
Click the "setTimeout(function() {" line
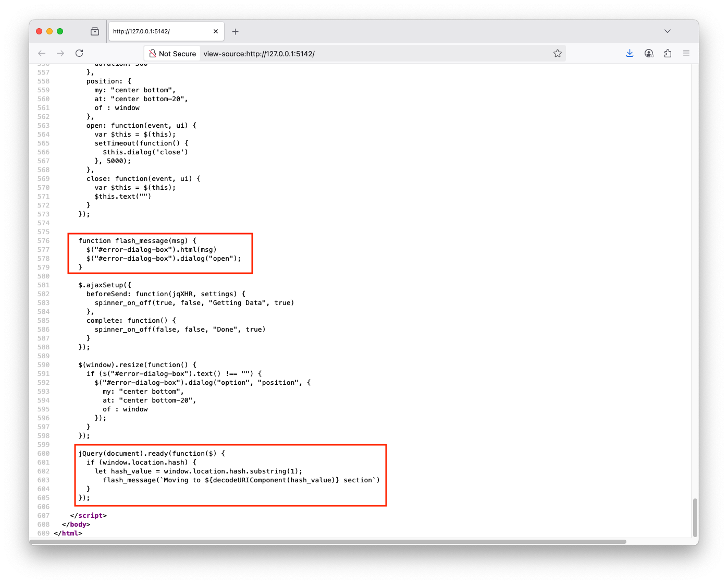point(141,143)
